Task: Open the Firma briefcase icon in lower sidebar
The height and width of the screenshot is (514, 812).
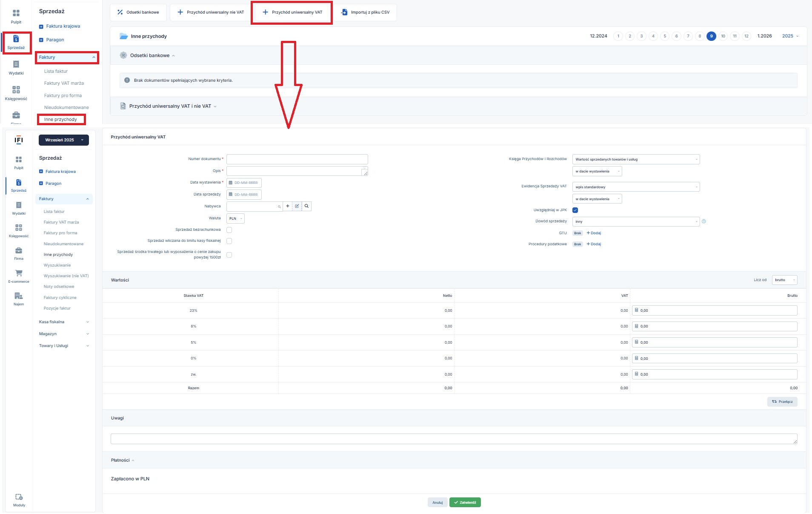Action: pyautogui.click(x=19, y=251)
